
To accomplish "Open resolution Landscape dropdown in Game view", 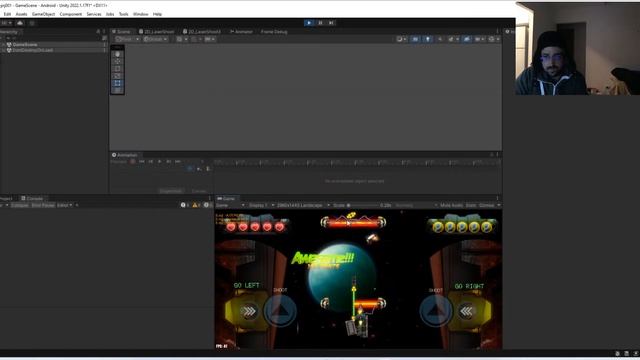I will (x=303, y=205).
